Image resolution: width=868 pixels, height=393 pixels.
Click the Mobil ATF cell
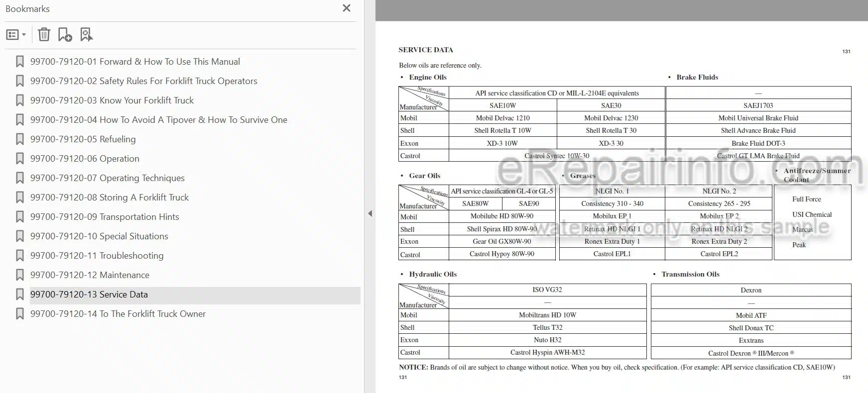751,315
